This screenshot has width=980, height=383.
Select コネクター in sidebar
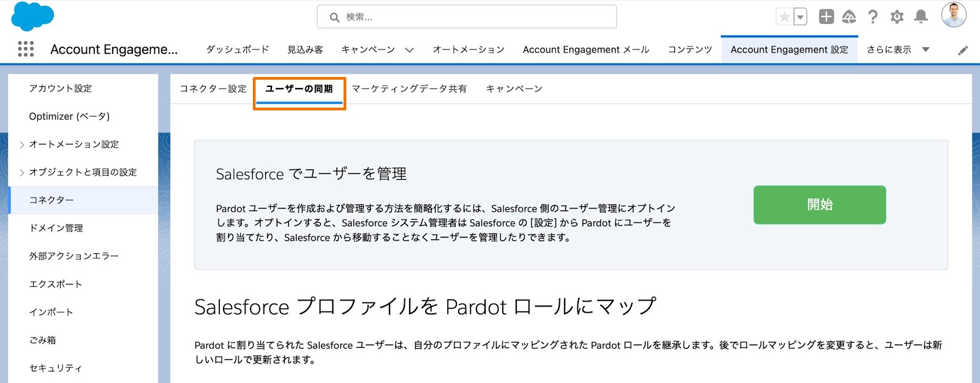[84, 200]
